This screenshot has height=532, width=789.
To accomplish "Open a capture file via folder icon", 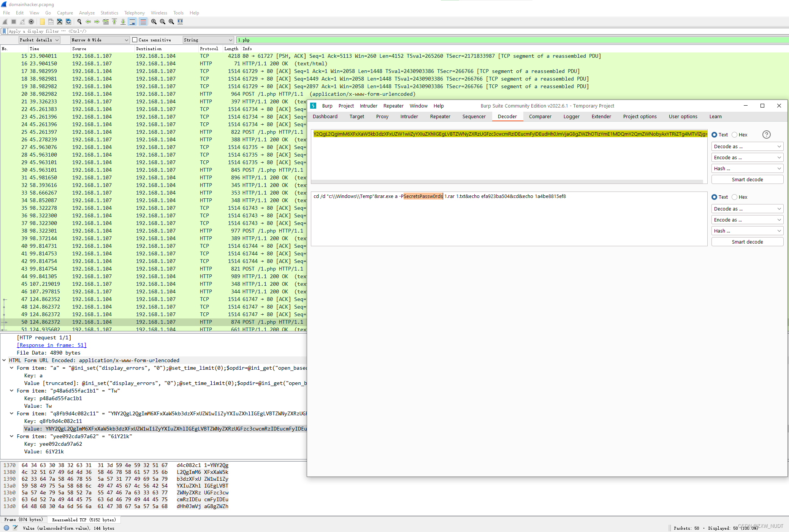I will (42, 22).
